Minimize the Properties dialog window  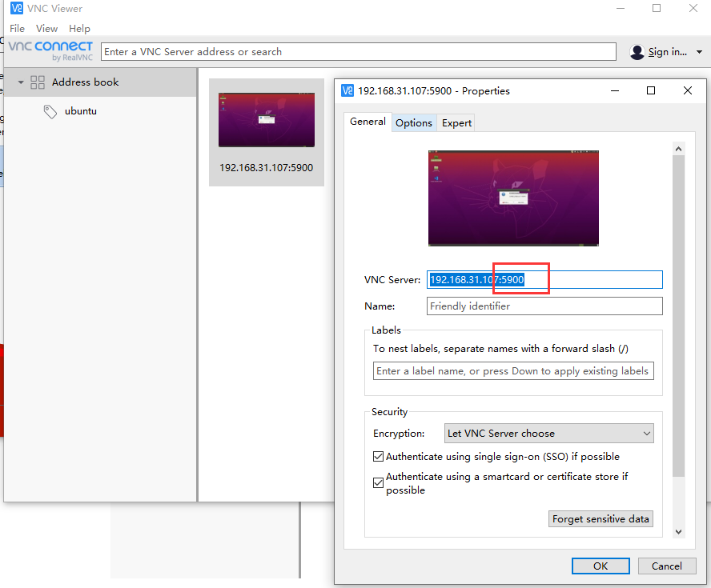tap(615, 90)
